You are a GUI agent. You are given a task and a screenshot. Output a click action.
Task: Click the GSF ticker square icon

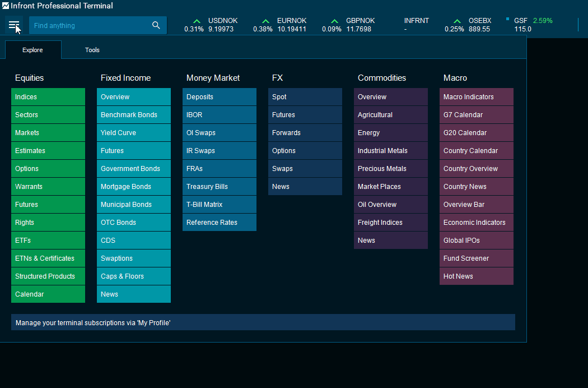point(507,19)
